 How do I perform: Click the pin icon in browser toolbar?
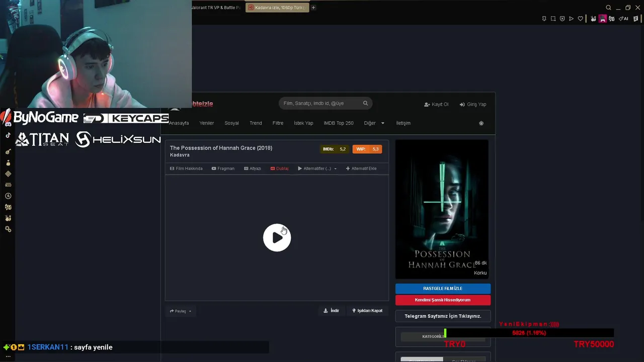pyautogui.click(x=544, y=19)
